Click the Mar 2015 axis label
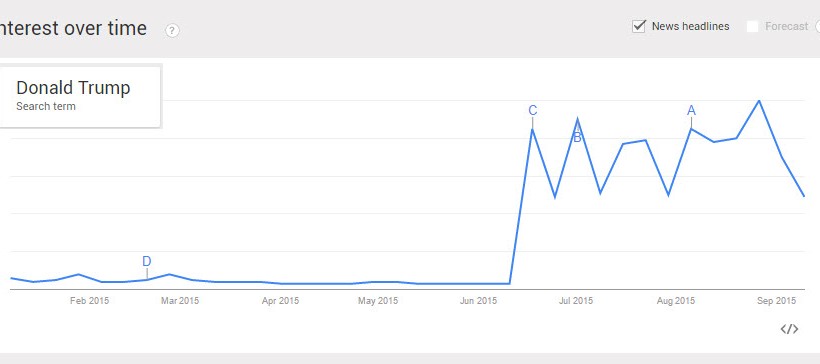This screenshot has width=820, height=364. tap(180, 301)
